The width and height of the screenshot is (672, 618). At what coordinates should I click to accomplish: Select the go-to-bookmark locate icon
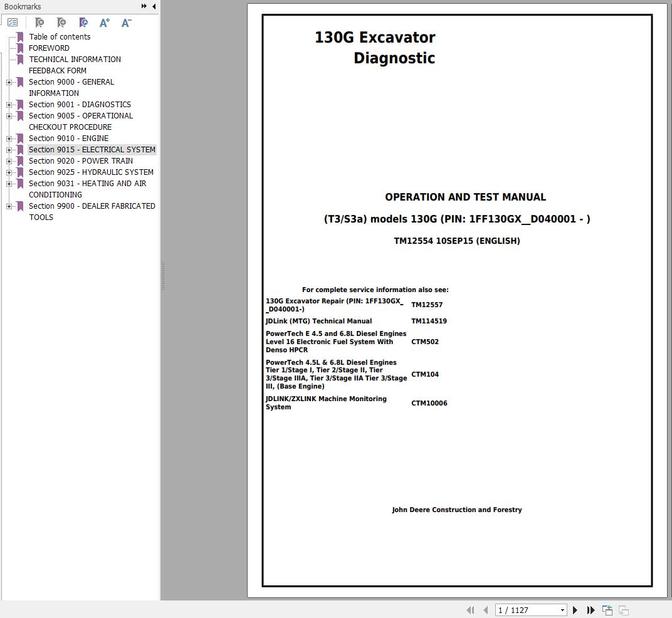(83, 22)
